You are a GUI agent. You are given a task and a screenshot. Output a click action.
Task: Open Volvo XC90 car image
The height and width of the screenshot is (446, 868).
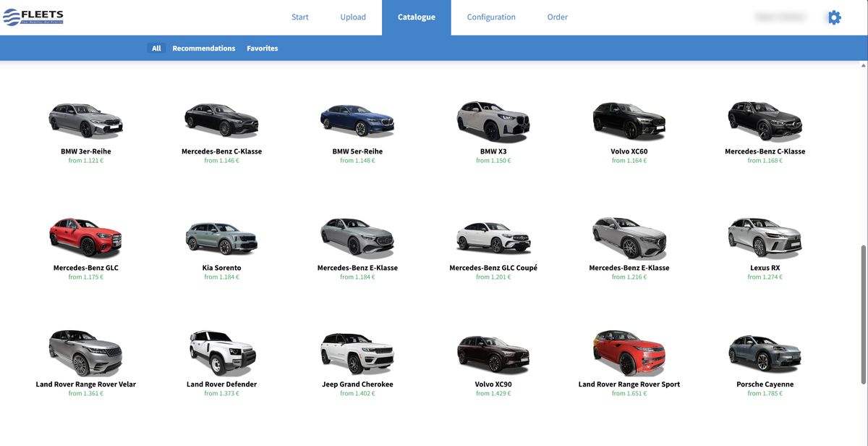point(493,353)
